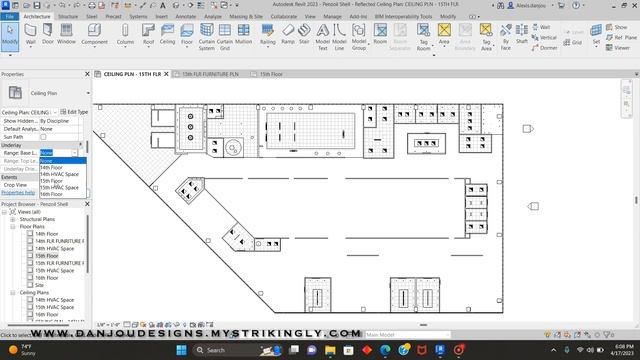Toggle the Sun Path checkbox

pyautogui.click(x=43, y=137)
